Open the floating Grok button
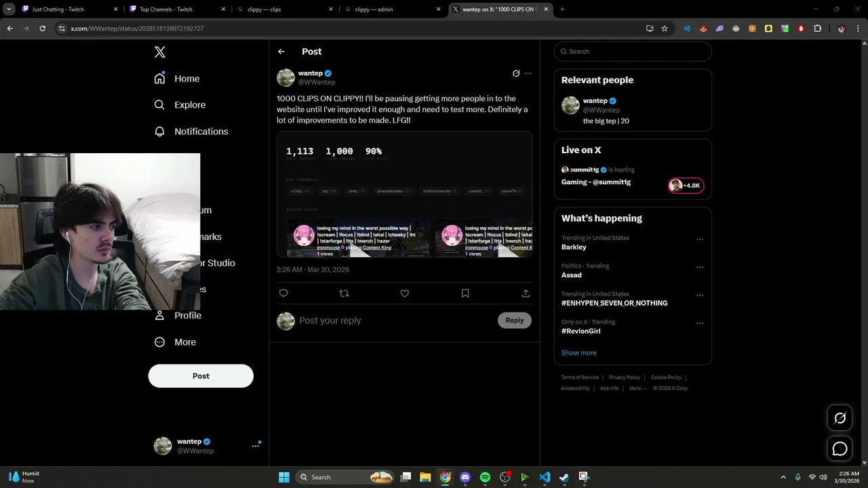The height and width of the screenshot is (488, 868). tap(840, 418)
